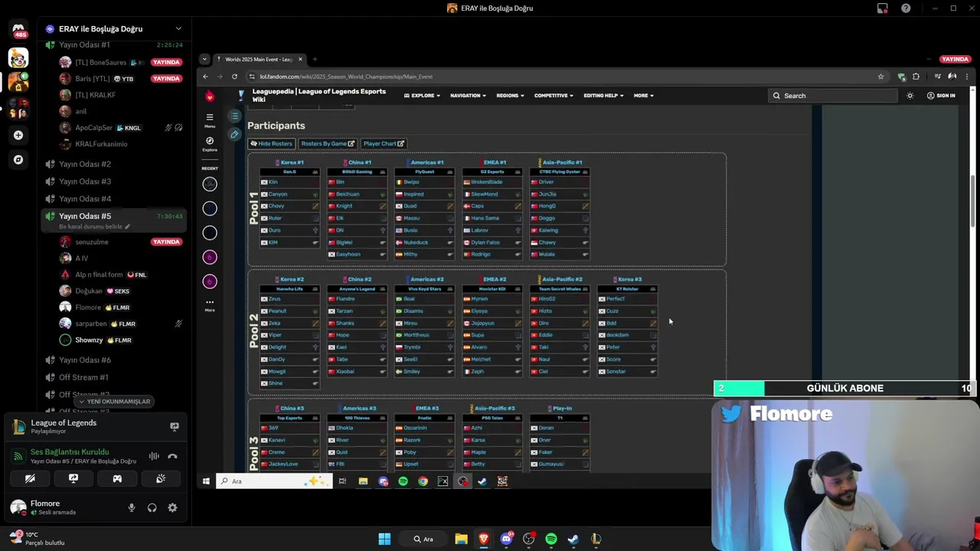Screen dimensions: 980x551
Task: Select user Shownzy in voice channel
Action: [x=89, y=340]
